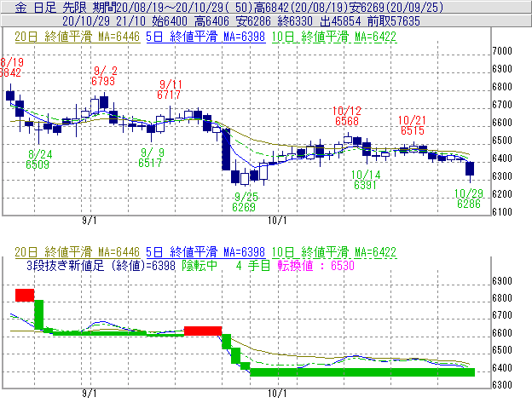532x403 pixels.
Task: Click the upper chart 10/1 axis label
Action: (277, 221)
